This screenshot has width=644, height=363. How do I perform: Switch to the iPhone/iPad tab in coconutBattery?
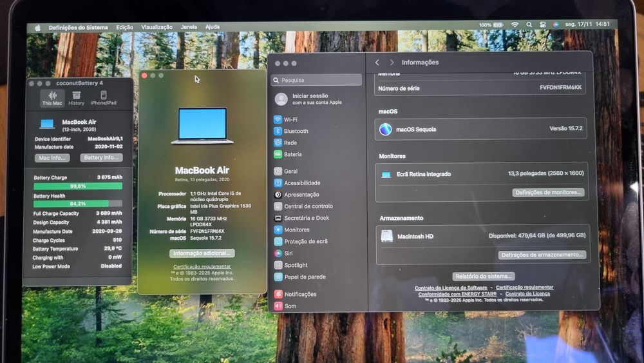point(104,98)
